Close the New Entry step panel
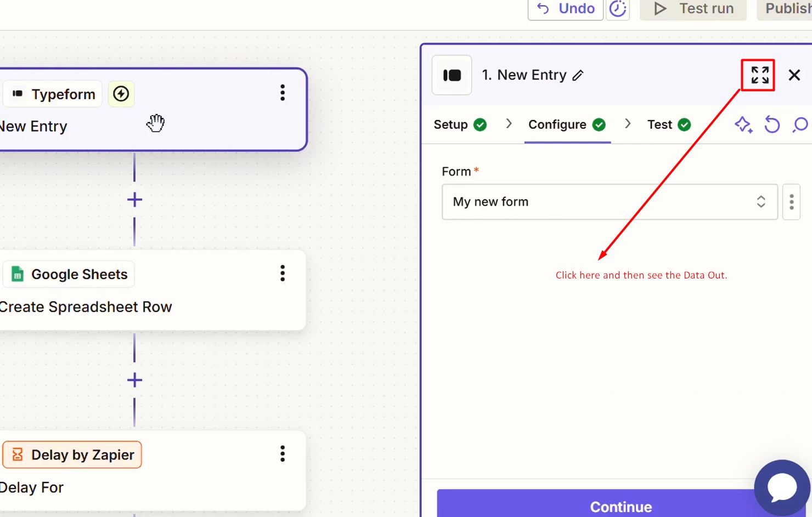This screenshot has height=517, width=812. [794, 75]
